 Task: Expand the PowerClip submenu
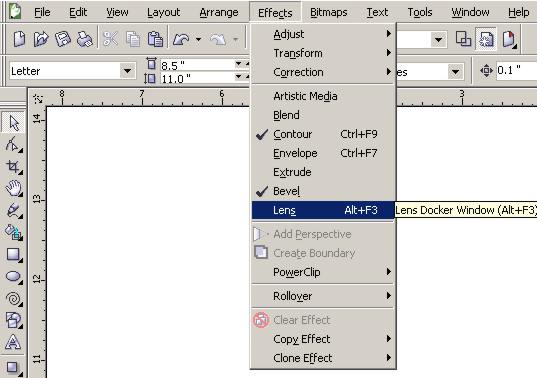click(x=323, y=272)
